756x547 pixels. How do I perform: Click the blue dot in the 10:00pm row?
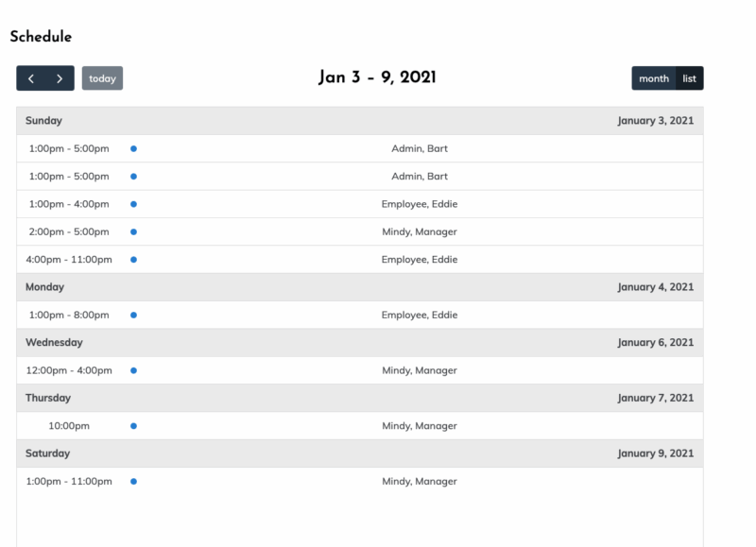(x=133, y=425)
